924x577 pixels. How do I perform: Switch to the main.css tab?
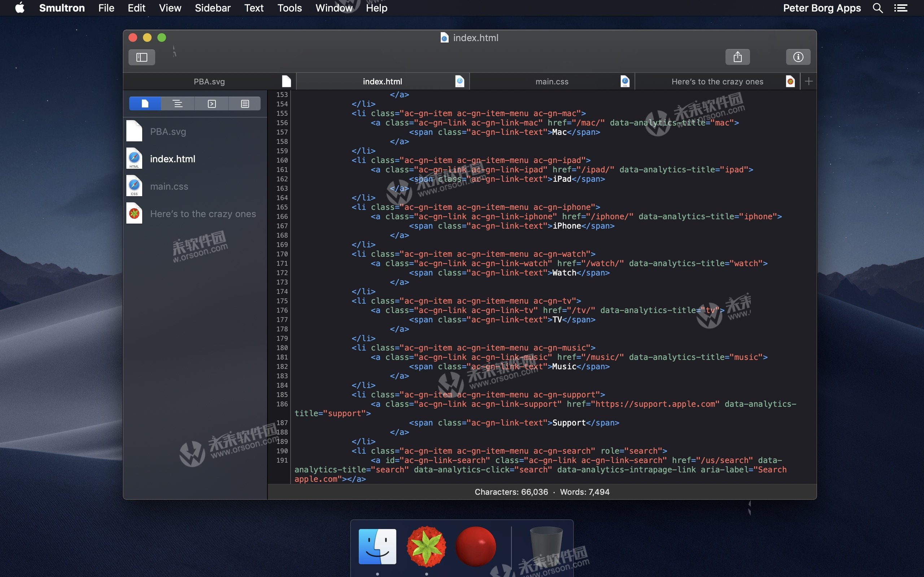pyautogui.click(x=552, y=82)
